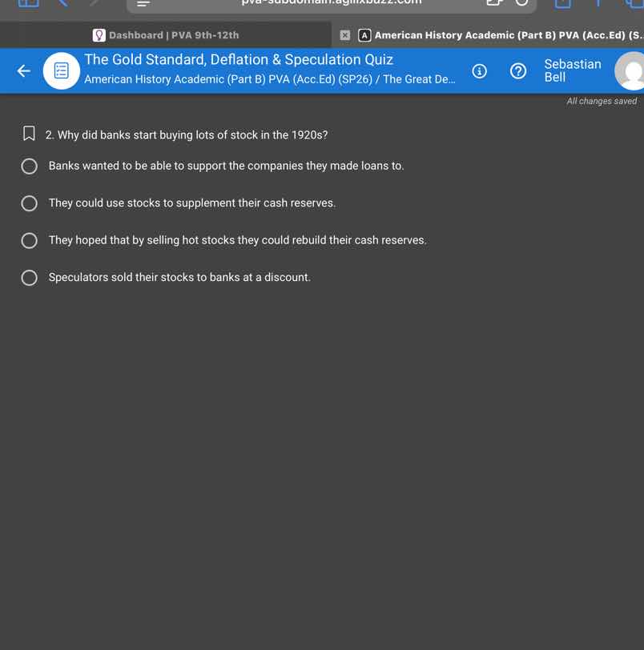Open the help question mark icon
Viewport: 644px width, 650px height.
(x=518, y=71)
